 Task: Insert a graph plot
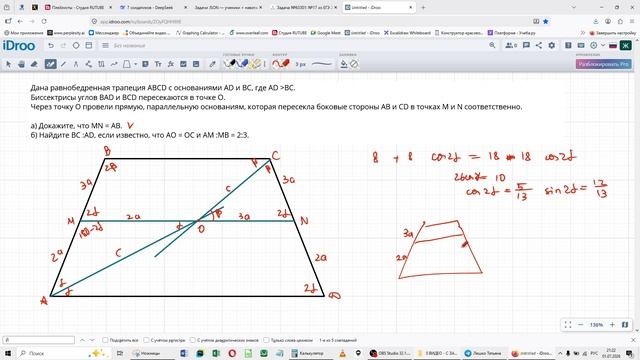pos(183,64)
